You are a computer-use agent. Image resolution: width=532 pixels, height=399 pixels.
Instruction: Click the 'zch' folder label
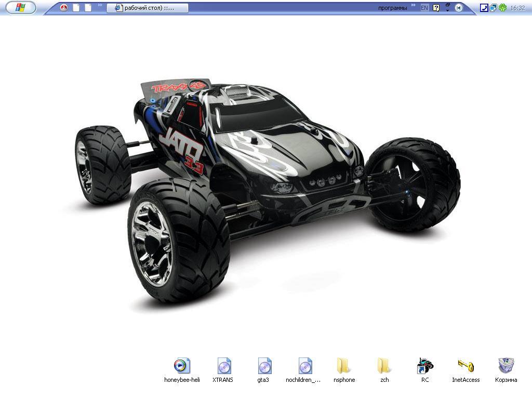pos(384,380)
